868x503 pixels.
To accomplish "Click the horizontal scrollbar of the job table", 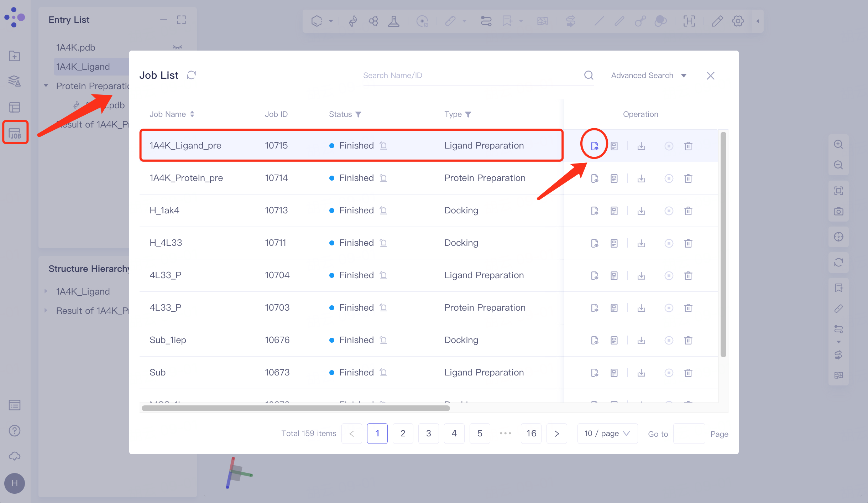I will pyautogui.click(x=296, y=408).
